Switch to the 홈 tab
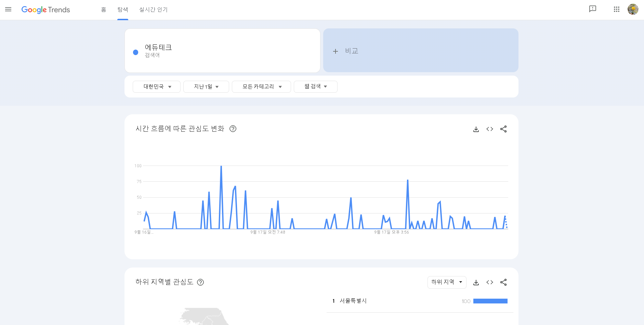The height and width of the screenshot is (325, 644). tap(104, 10)
